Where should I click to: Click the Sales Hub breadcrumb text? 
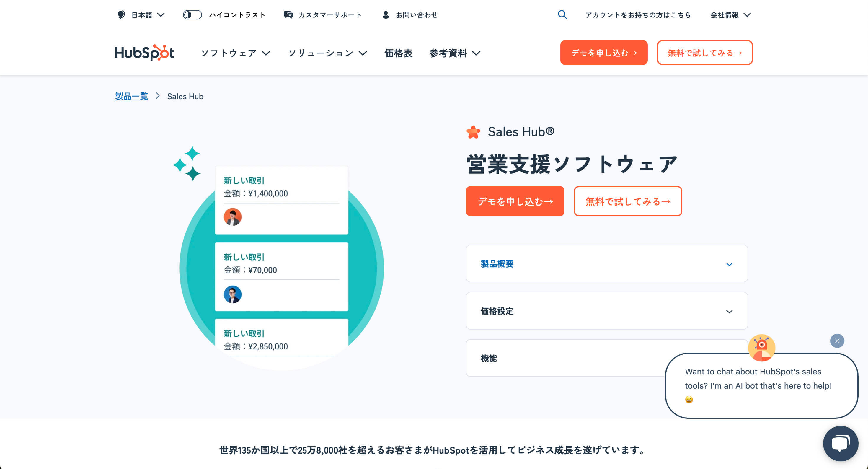pos(185,97)
